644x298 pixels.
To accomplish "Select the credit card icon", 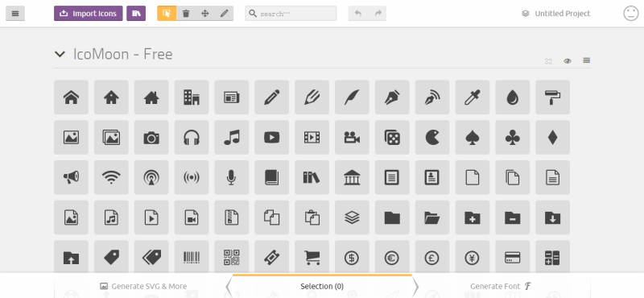I will tap(513, 258).
